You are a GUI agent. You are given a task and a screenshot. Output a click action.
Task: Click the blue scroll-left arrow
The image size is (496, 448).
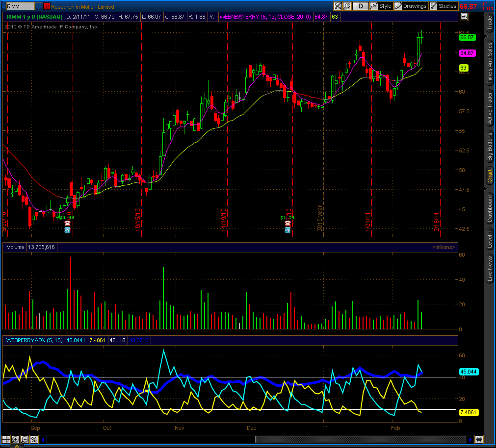(43, 439)
